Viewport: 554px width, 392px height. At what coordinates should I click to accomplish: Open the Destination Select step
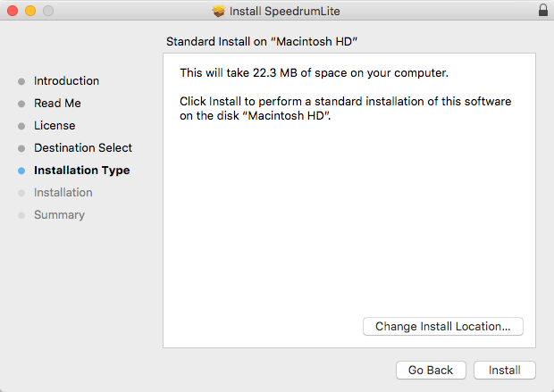(82, 148)
